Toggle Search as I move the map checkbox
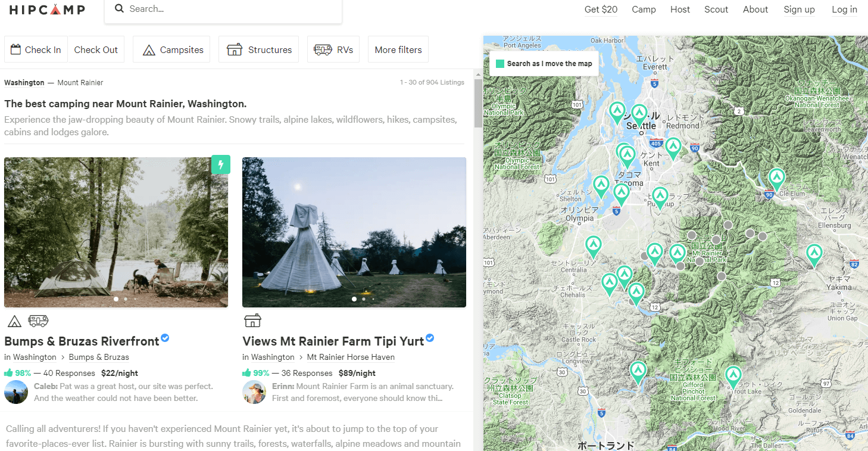 (500, 64)
